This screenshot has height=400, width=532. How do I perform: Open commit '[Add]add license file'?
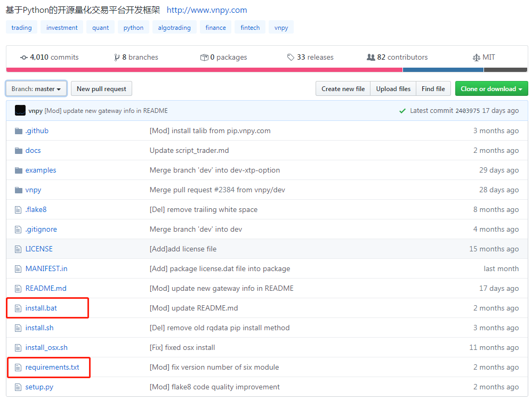point(183,249)
